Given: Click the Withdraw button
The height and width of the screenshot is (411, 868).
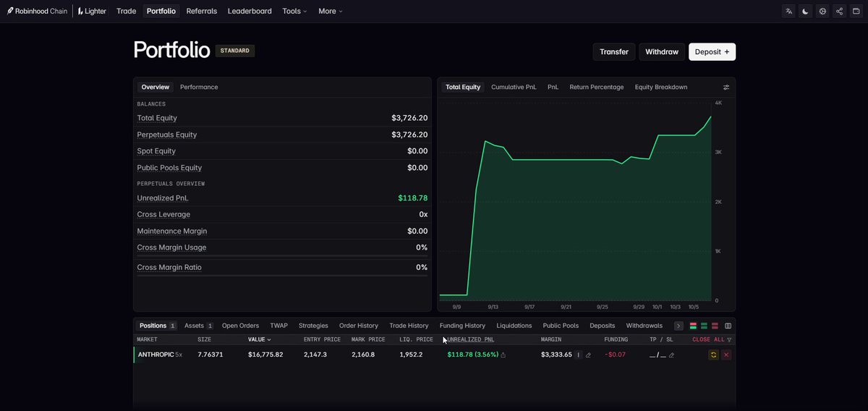Looking at the screenshot, I should click(662, 51).
